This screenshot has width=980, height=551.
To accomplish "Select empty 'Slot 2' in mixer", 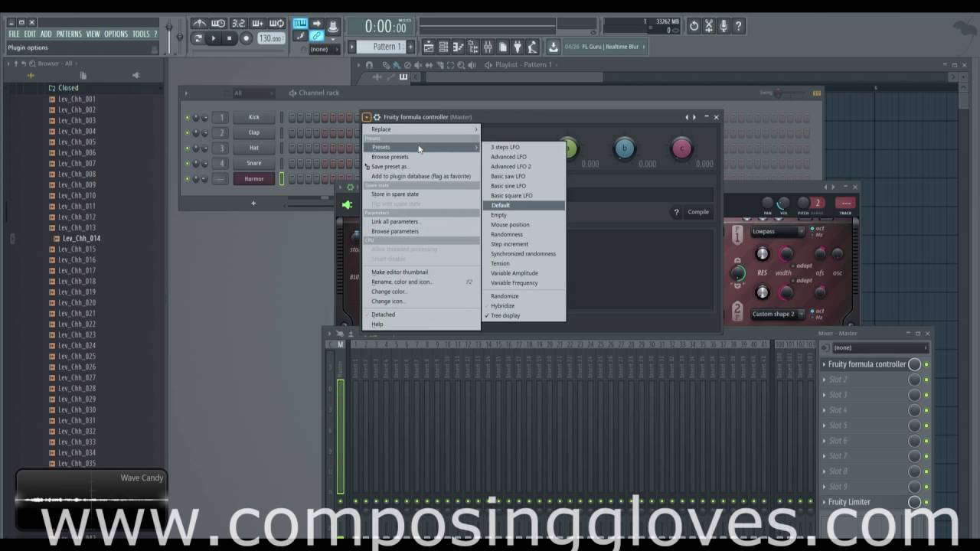I will pyautogui.click(x=865, y=380).
